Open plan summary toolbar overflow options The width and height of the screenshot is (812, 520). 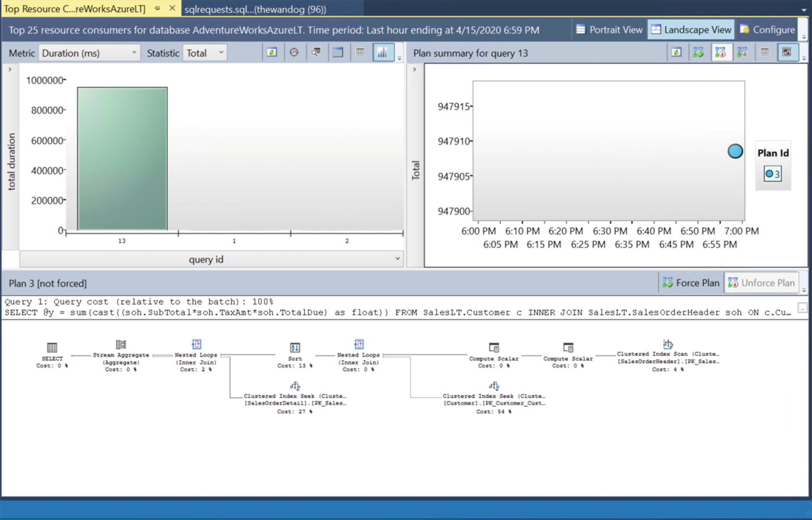[804, 58]
